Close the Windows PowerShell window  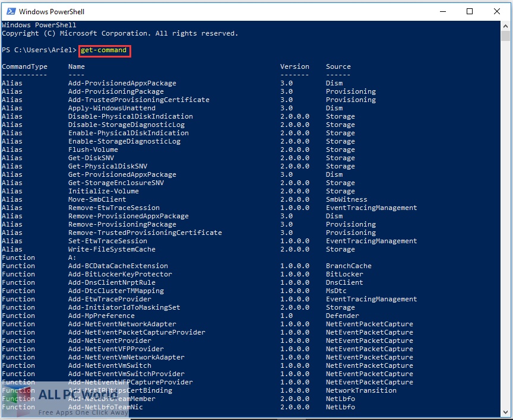tap(496, 11)
